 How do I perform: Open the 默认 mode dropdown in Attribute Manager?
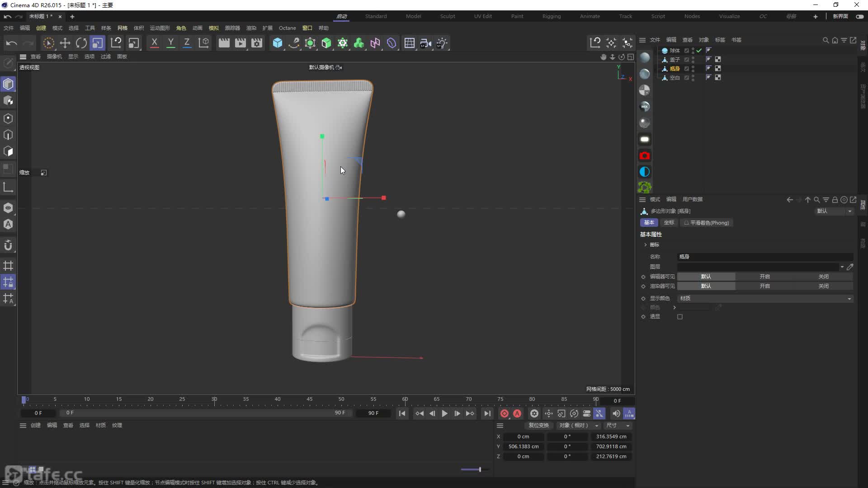point(834,211)
